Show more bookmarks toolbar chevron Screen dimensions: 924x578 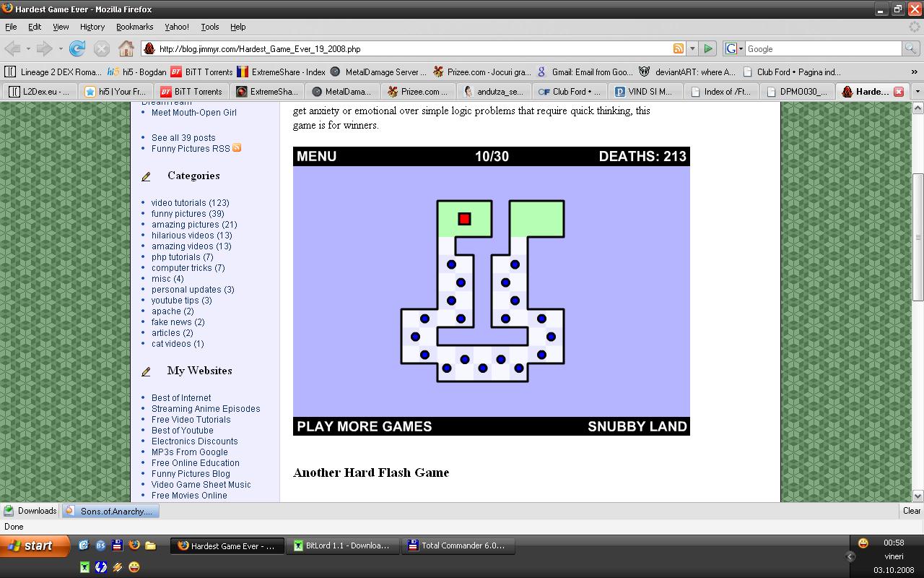(915, 72)
